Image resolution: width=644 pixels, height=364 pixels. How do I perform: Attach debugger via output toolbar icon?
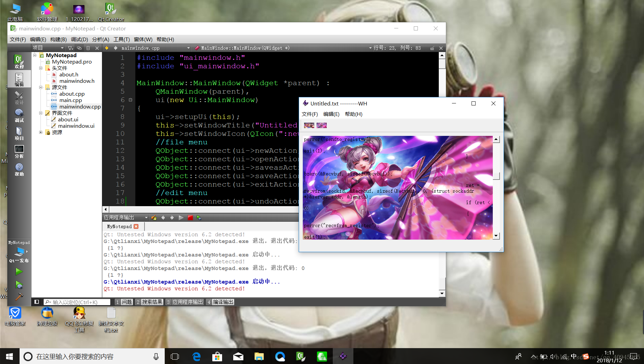(x=199, y=218)
